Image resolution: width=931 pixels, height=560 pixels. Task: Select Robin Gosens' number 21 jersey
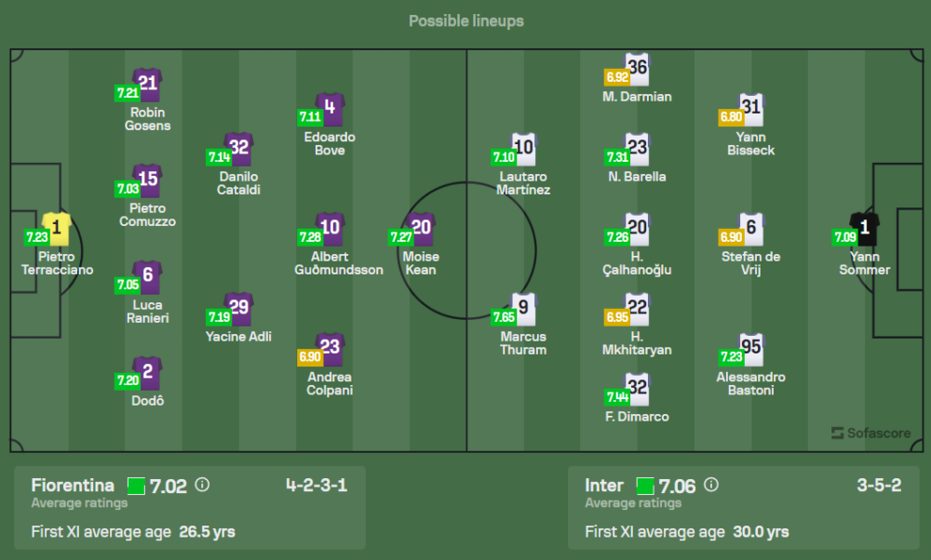click(x=147, y=84)
